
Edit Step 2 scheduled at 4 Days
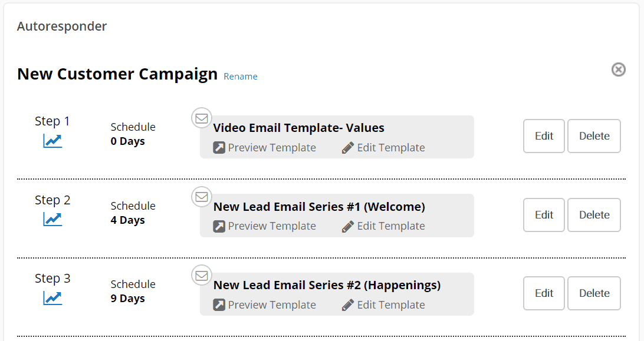[x=544, y=214]
